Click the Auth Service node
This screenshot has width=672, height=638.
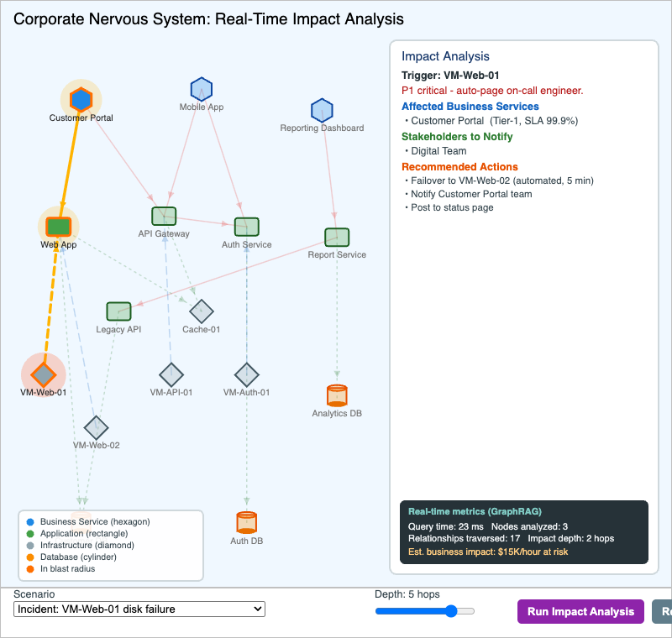coord(246,227)
